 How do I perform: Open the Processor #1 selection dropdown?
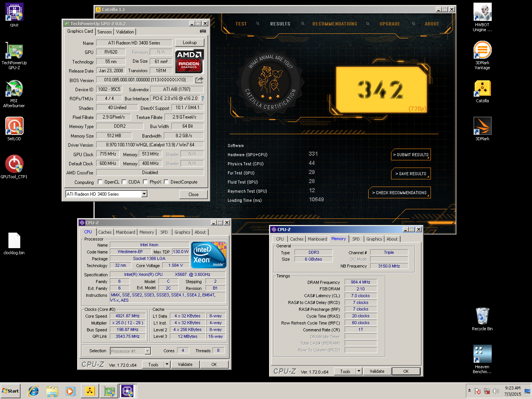coord(147,351)
